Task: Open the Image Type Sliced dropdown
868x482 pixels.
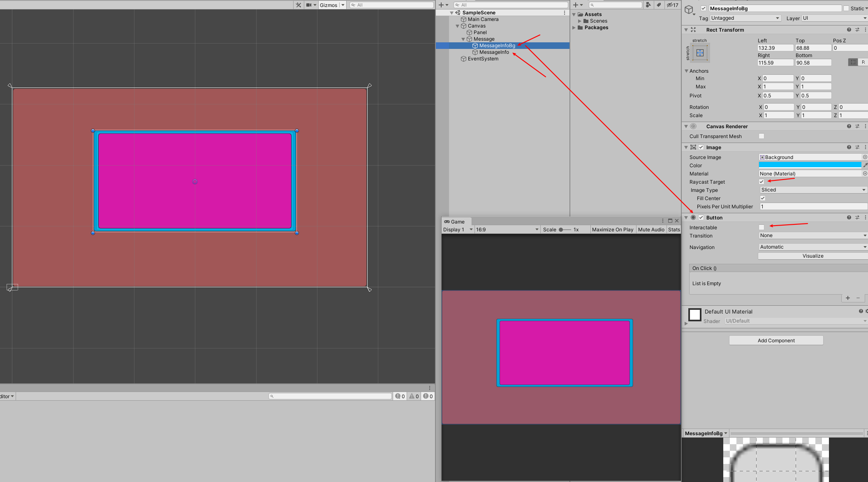Action: tap(812, 190)
